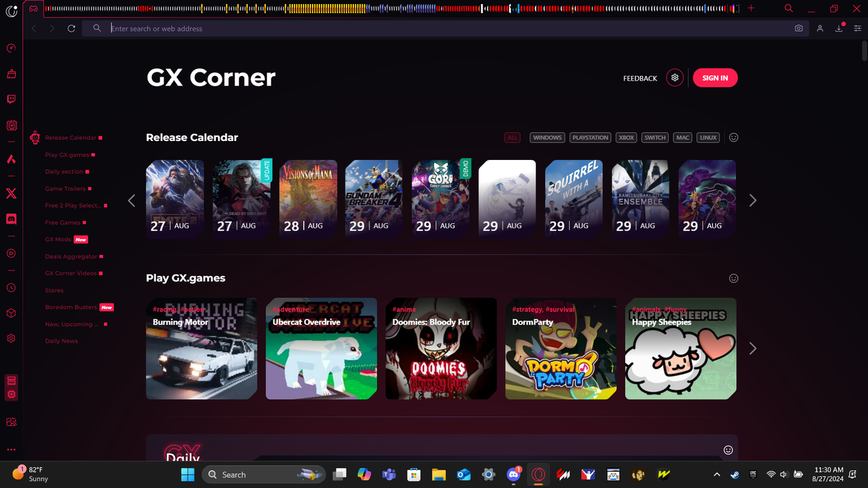Click the FEEDBACK link
Viewport: 868px width, 488px height.
[x=640, y=79]
